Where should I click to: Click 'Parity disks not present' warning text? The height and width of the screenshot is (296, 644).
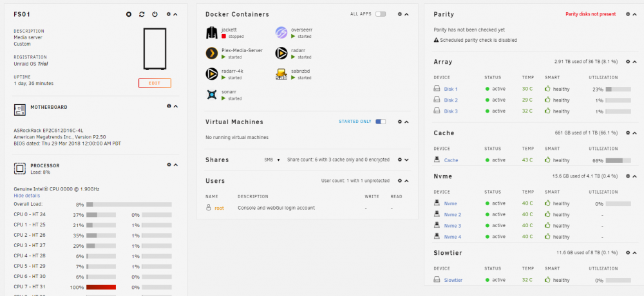point(591,14)
